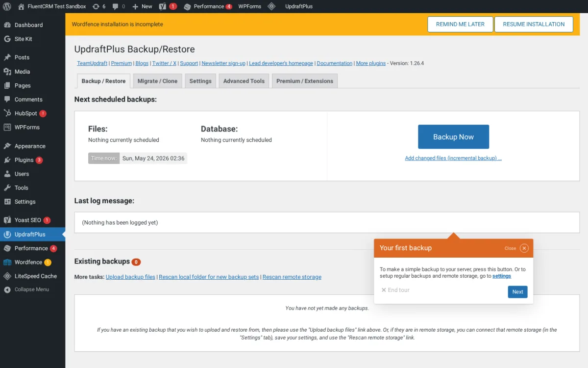
Task: Click the LiteSpeed diamond icon in admin bar
Action: pyautogui.click(x=271, y=6)
